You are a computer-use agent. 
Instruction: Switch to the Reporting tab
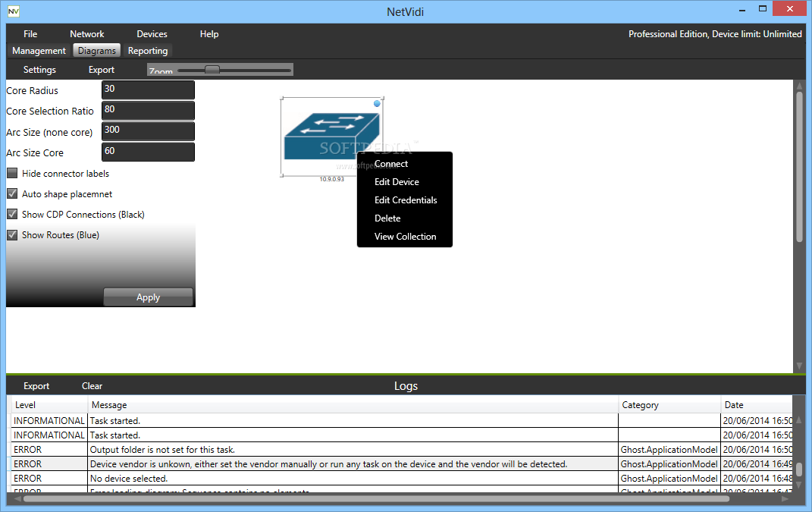148,51
